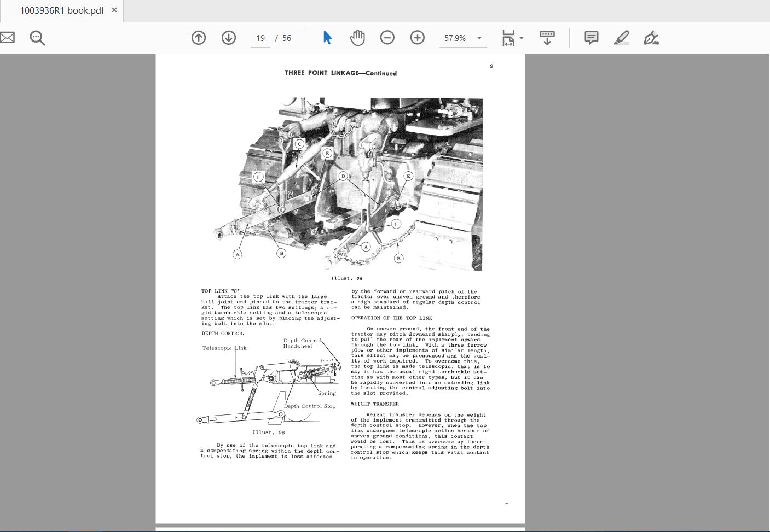The height and width of the screenshot is (532, 770).
Task: Open the fill and sign pen tool
Action: point(651,38)
